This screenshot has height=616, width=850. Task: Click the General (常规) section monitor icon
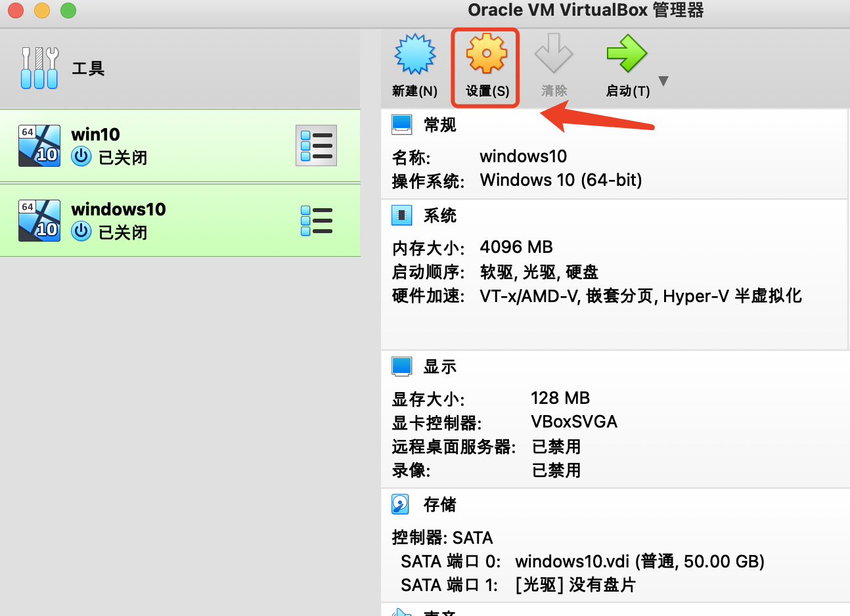coord(401,123)
